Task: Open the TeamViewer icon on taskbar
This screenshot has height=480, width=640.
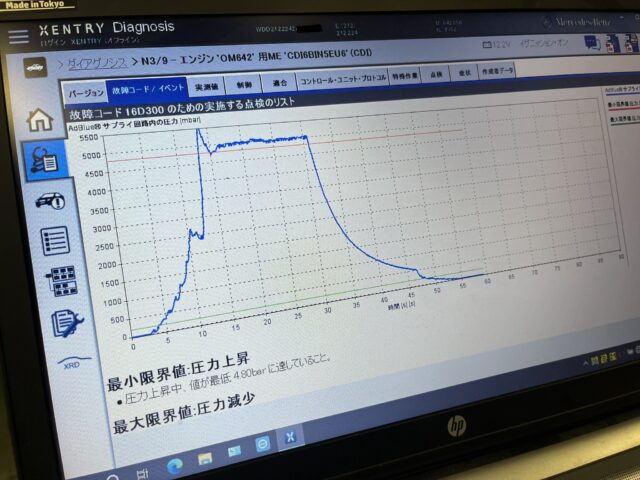Action: 263,443
